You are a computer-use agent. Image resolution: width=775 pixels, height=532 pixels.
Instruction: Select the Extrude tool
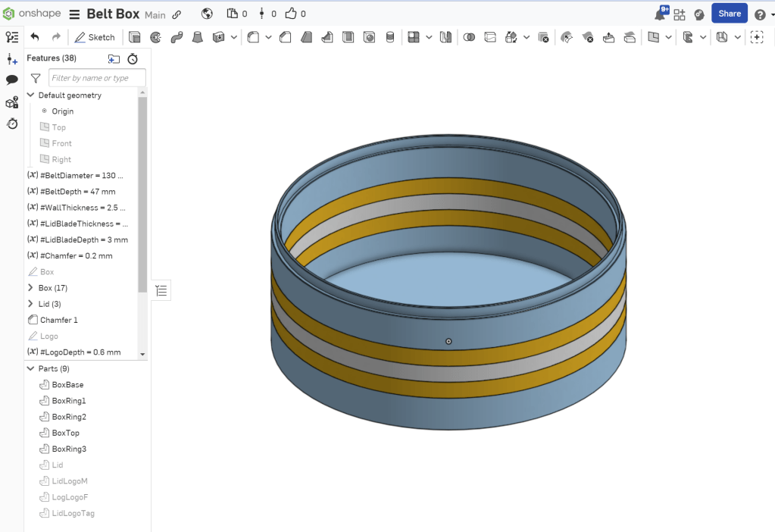(135, 37)
